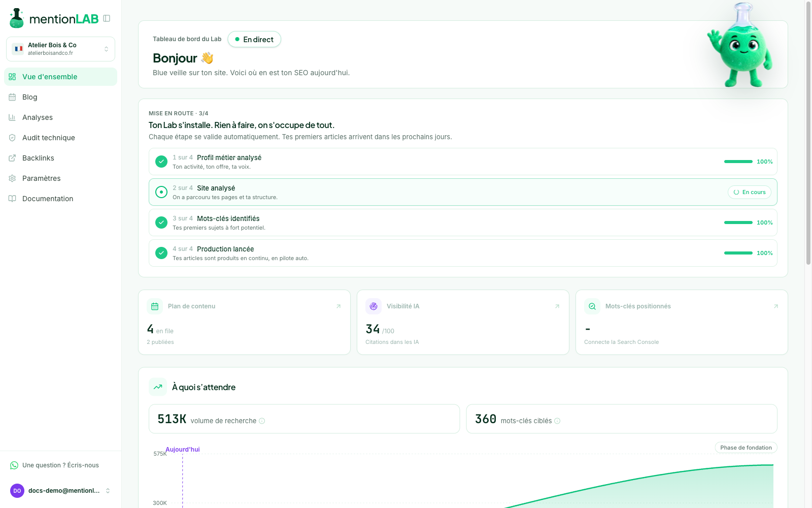Click the Vue d'ensemble grid icon
The height and width of the screenshot is (508, 812).
(12, 77)
